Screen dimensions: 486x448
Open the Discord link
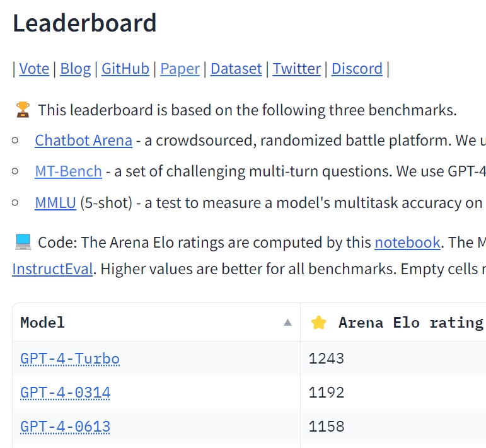(357, 69)
